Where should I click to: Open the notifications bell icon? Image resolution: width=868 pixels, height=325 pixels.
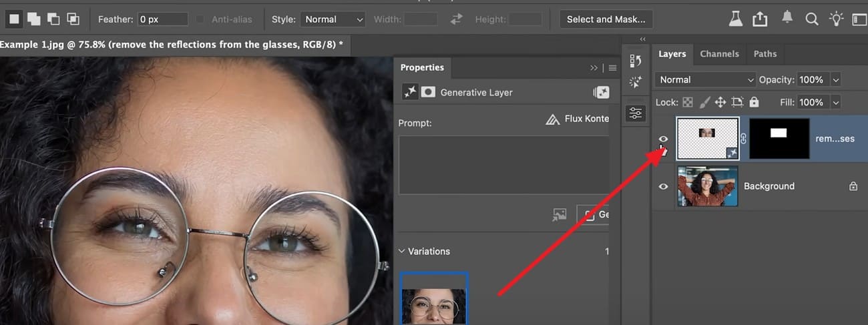coord(788,18)
